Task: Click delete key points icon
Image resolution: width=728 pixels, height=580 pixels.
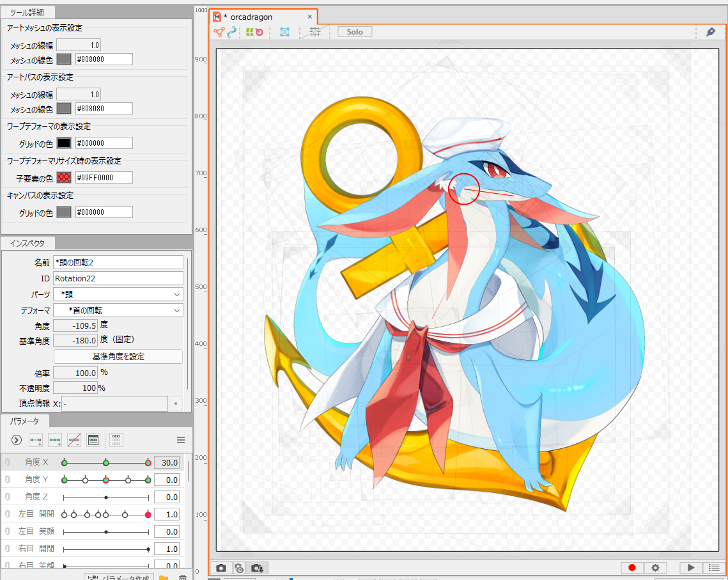Action: coord(74,440)
